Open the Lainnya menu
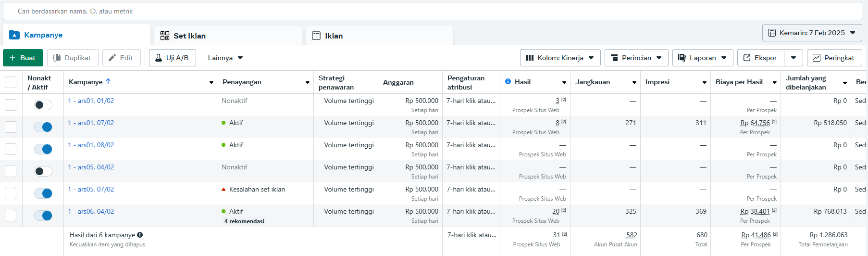The width and height of the screenshot is (868, 256). tap(225, 58)
